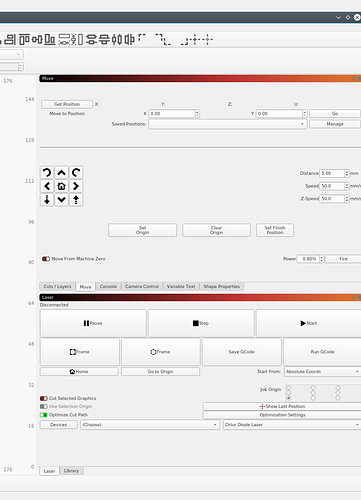The image size is (361, 500).
Task: Click the make same width toolbar icon
Action: [64, 39]
